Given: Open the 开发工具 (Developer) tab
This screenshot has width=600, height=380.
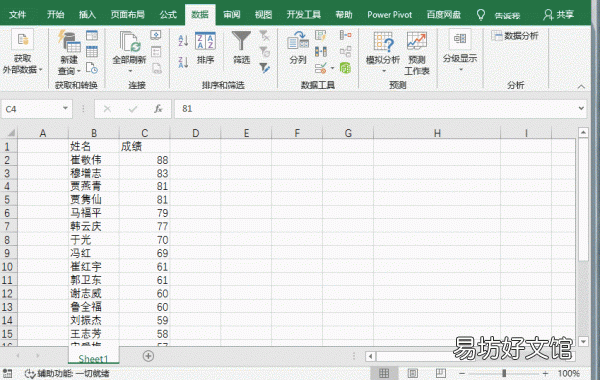Looking at the screenshot, I should 304,15.
